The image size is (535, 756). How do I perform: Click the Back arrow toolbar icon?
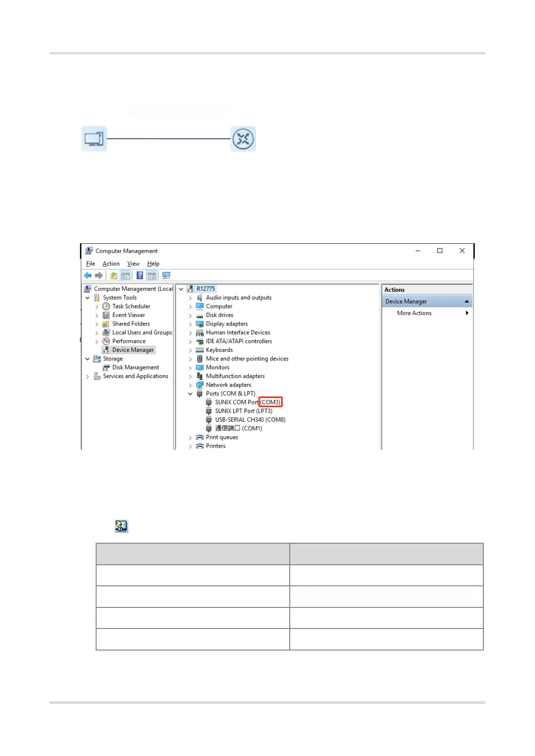[88, 276]
